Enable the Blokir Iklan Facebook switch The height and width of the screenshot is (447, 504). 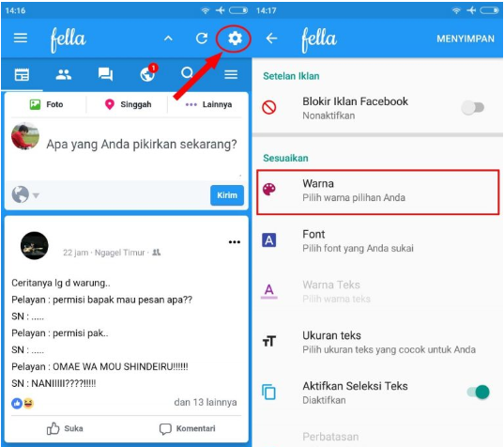pyautogui.click(x=473, y=107)
